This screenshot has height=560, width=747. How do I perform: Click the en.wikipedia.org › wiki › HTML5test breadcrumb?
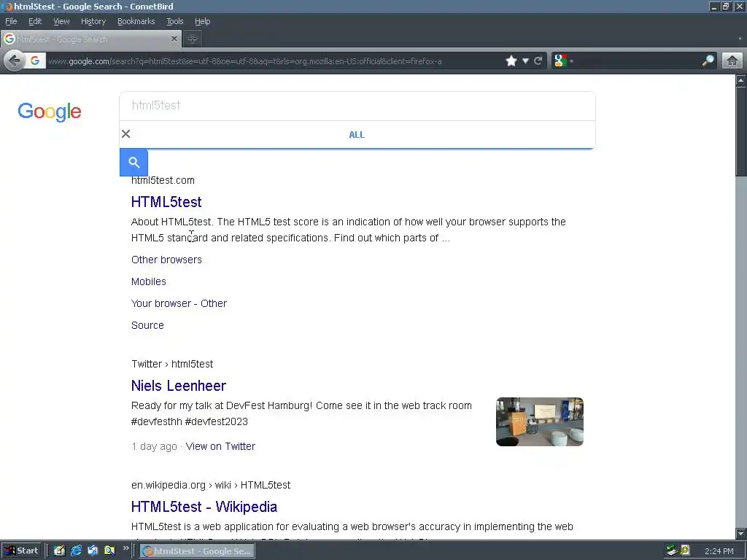(211, 485)
